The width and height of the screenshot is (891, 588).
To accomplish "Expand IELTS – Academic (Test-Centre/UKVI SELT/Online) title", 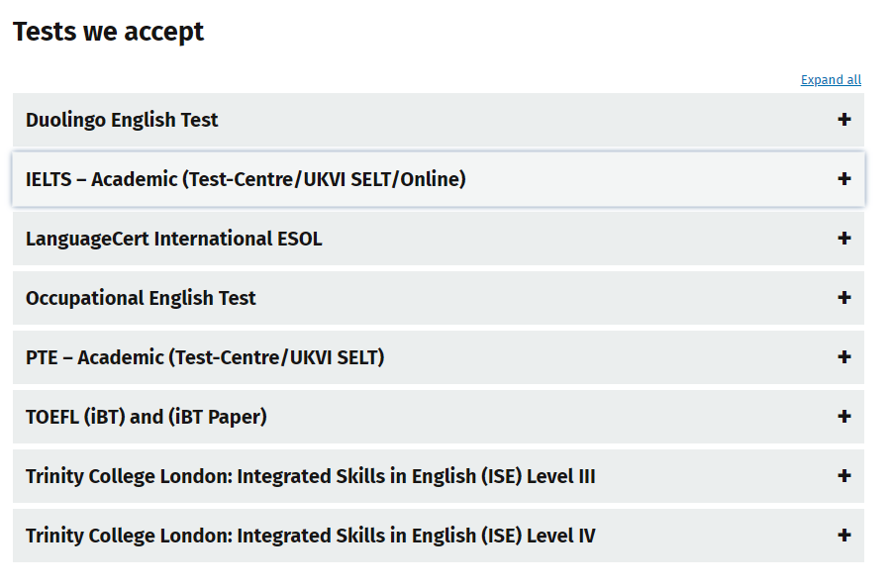I will [246, 179].
